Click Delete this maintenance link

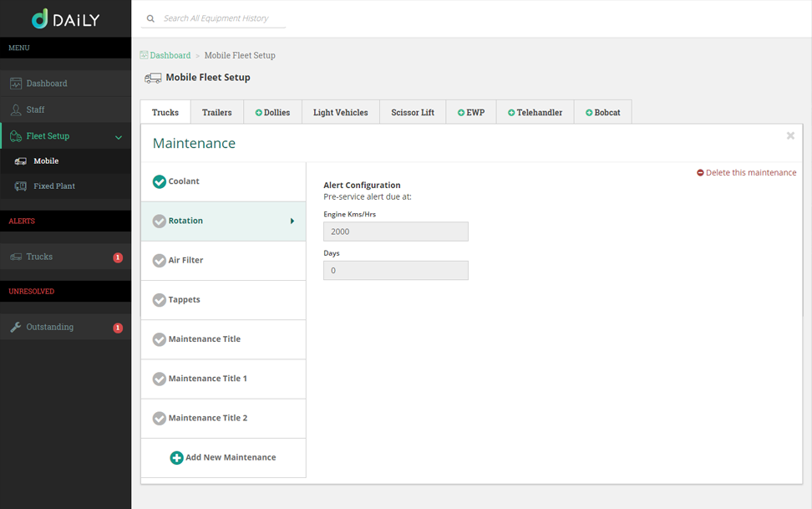click(751, 173)
